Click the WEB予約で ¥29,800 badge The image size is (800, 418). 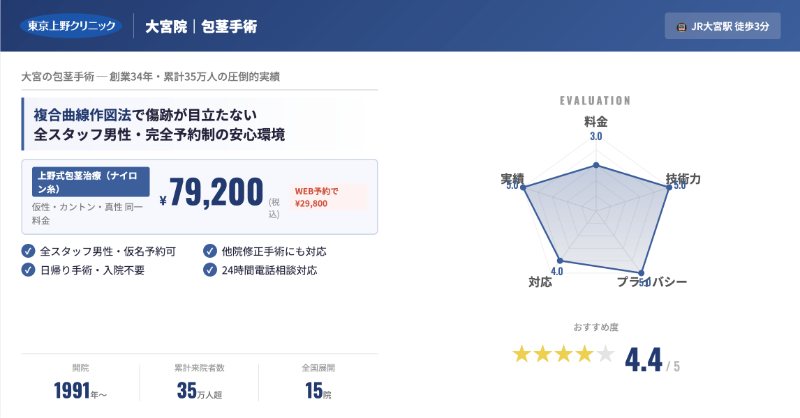pyautogui.click(x=328, y=196)
